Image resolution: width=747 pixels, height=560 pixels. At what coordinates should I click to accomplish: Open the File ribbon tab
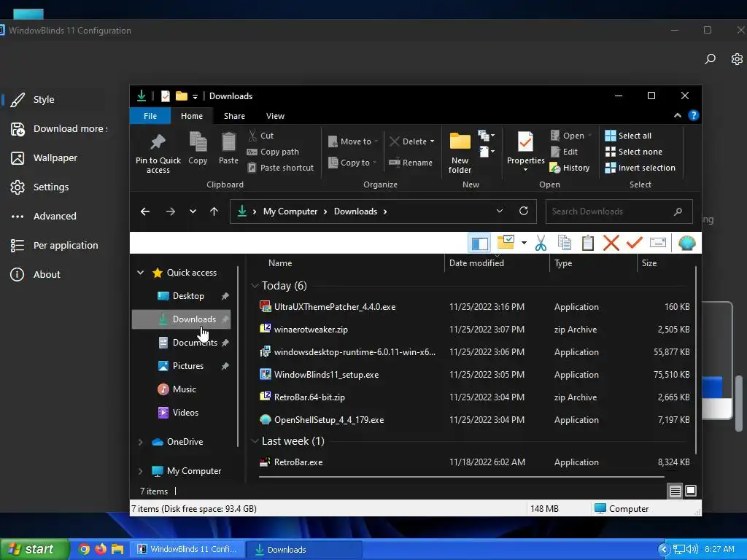[x=150, y=116]
